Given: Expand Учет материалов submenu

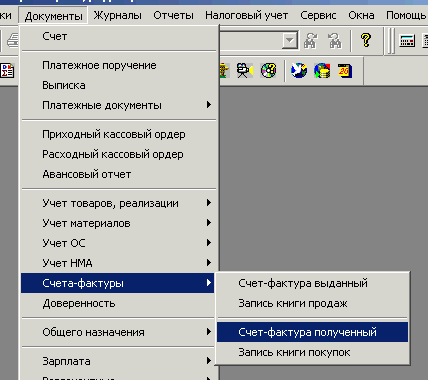Looking at the screenshot, I should pyautogui.click(x=118, y=223).
